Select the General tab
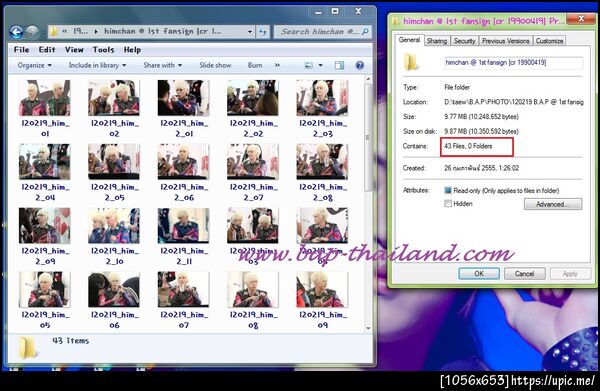The width and height of the screenshot is (600, 391). (x=409, y=40)
